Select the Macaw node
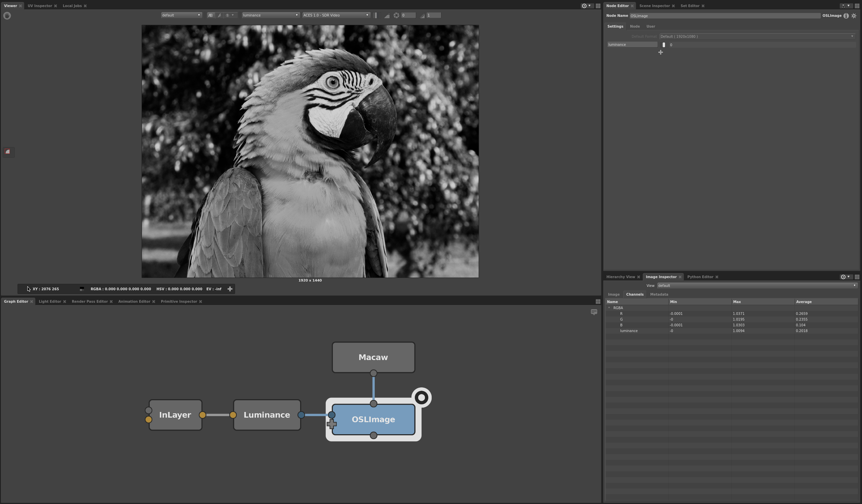 click(373, 357)
